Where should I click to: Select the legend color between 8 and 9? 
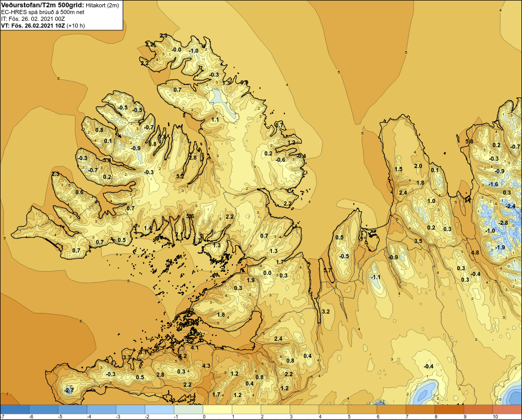point(449,409)
